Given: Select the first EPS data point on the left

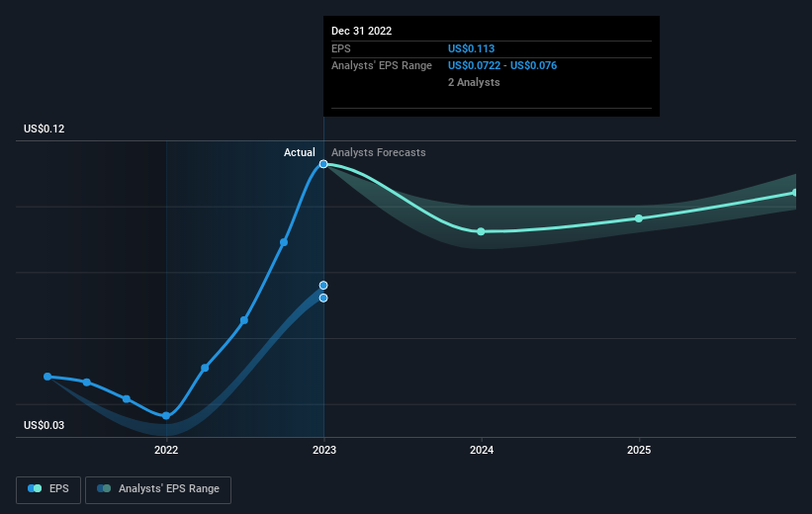Looking at the screenshot, I should point(47,377).
